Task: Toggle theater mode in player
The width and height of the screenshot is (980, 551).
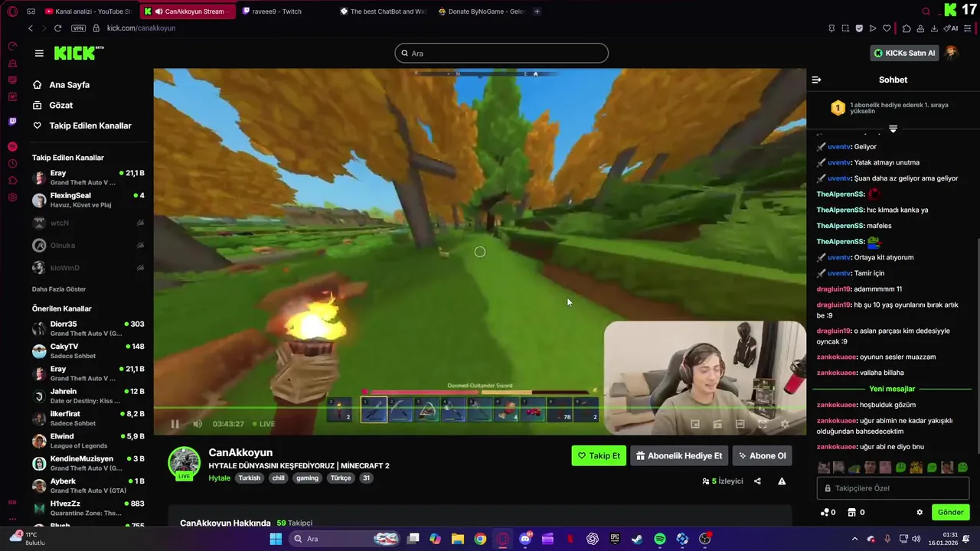Action: [x=740, y=424]
